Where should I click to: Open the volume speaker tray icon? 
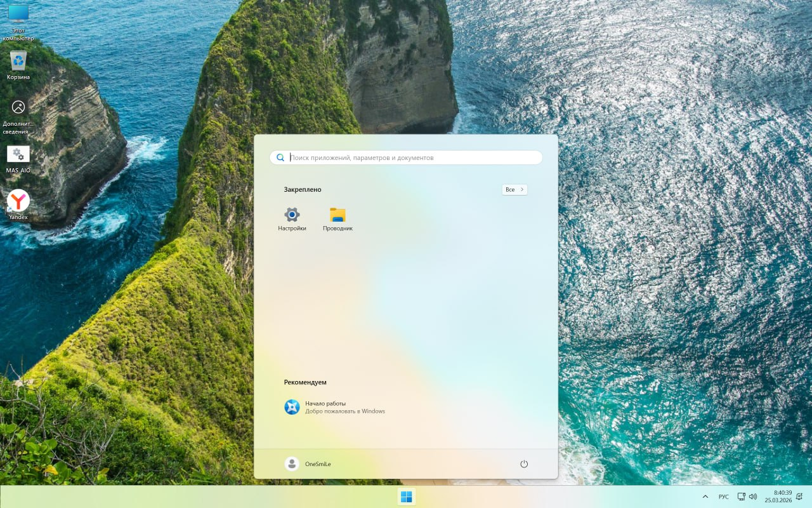[753, 497]
